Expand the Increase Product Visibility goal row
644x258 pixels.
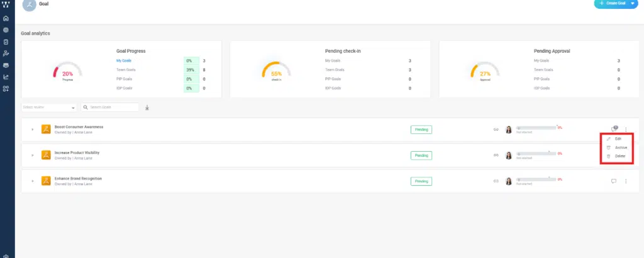[31, 155]
